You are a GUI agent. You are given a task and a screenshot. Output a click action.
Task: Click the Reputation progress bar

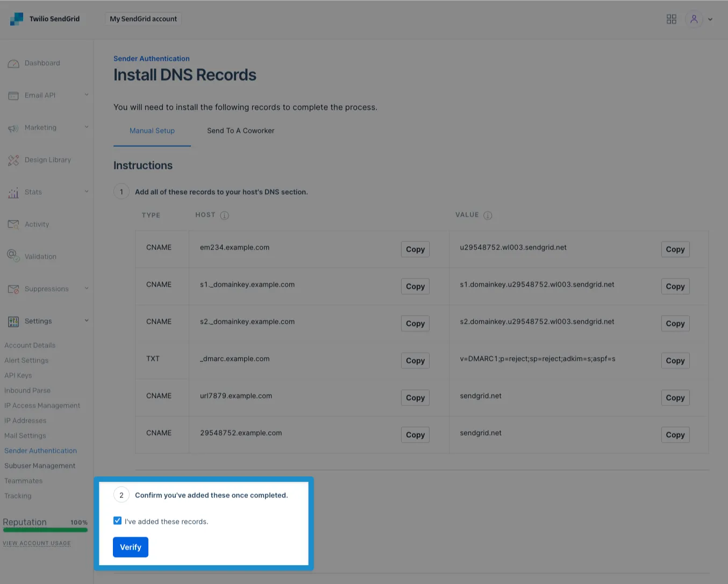tap(45, 530)
